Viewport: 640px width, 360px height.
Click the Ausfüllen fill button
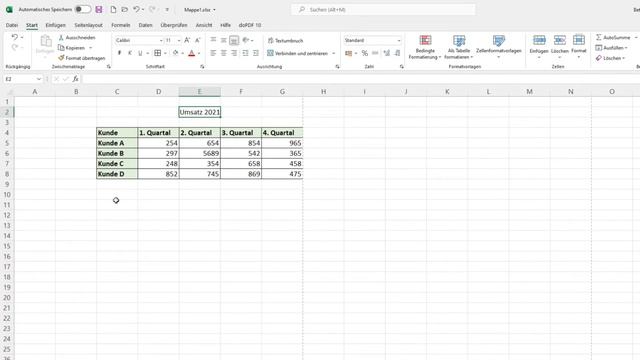tap(611, 48)
